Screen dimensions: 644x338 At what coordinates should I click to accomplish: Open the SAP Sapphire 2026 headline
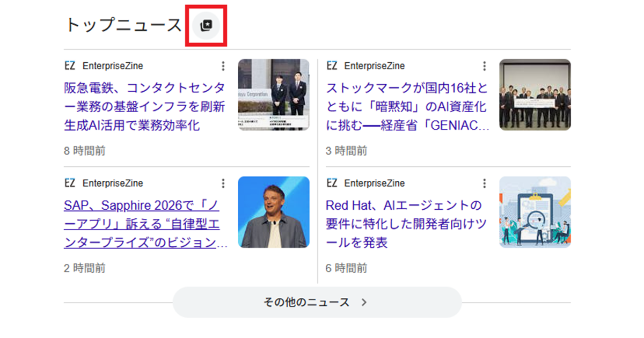[145, 224]
